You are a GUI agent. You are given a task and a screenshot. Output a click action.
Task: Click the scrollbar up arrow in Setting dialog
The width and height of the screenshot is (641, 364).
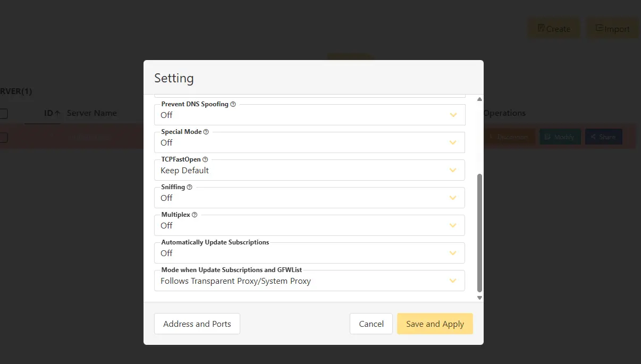coord(480,99)
